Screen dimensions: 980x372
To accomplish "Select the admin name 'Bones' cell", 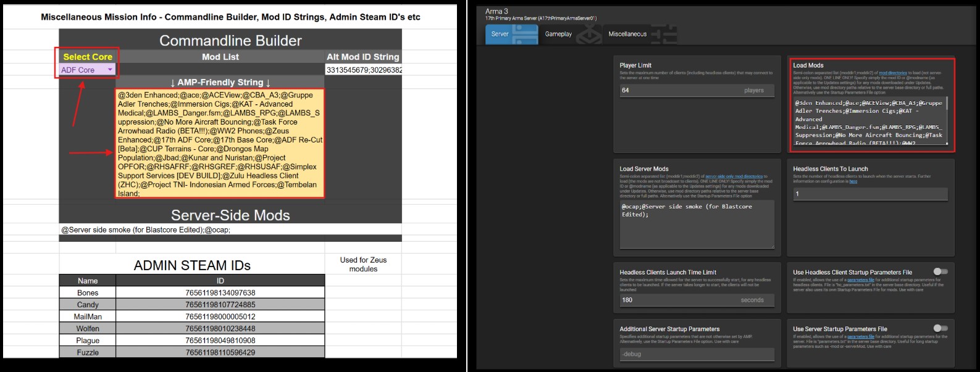I will (88, 292).
